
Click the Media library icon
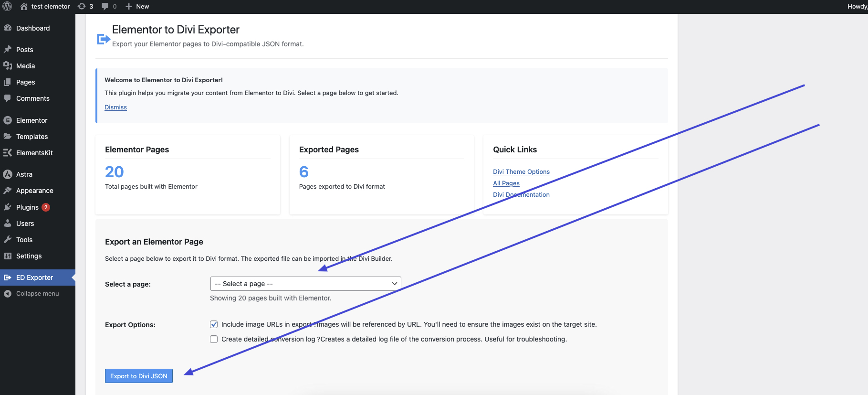coord(8,65)
